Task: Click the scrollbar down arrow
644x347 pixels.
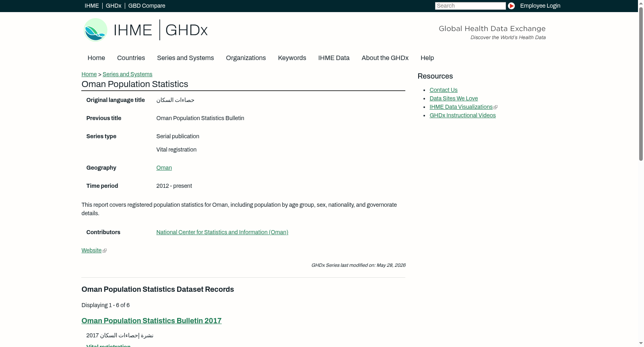Action: coord(641,344)
